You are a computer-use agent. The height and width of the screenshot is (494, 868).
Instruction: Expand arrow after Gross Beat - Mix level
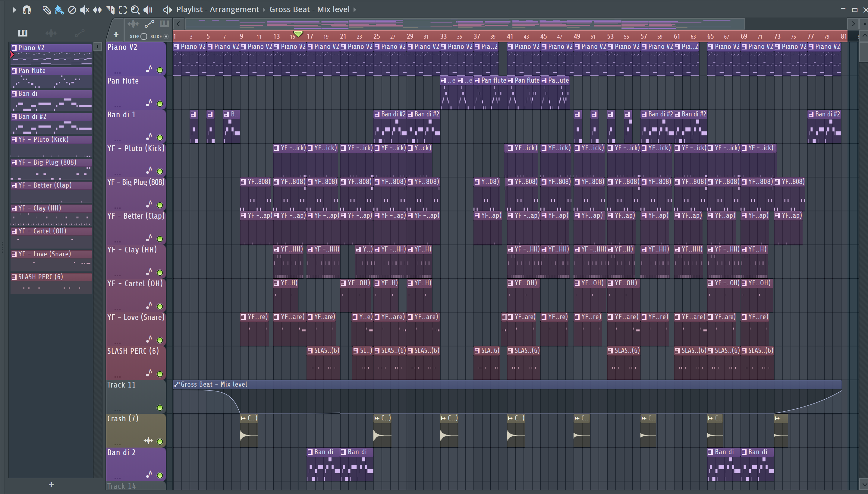point(355,10)
